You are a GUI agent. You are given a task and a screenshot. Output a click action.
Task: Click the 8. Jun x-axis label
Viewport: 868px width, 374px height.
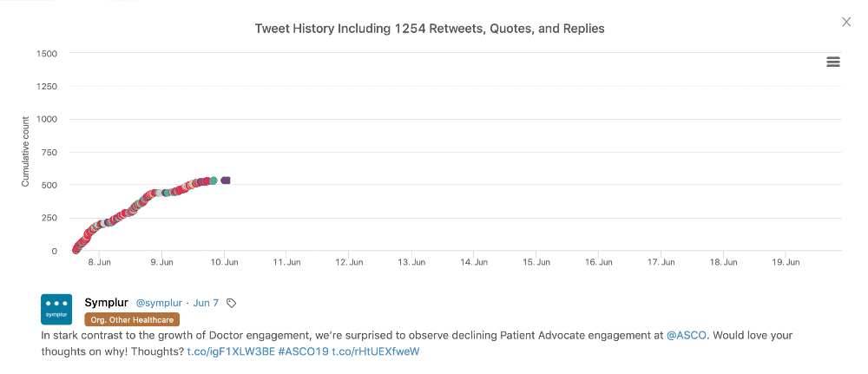pyautogui.click(x=99, y=262)
